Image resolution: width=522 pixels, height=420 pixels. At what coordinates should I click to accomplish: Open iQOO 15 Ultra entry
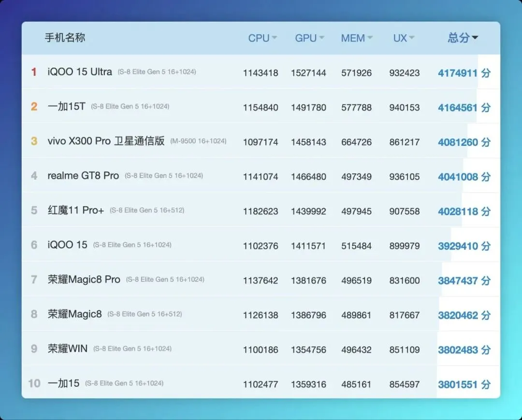pyautogui.click(x=80, y=71)
